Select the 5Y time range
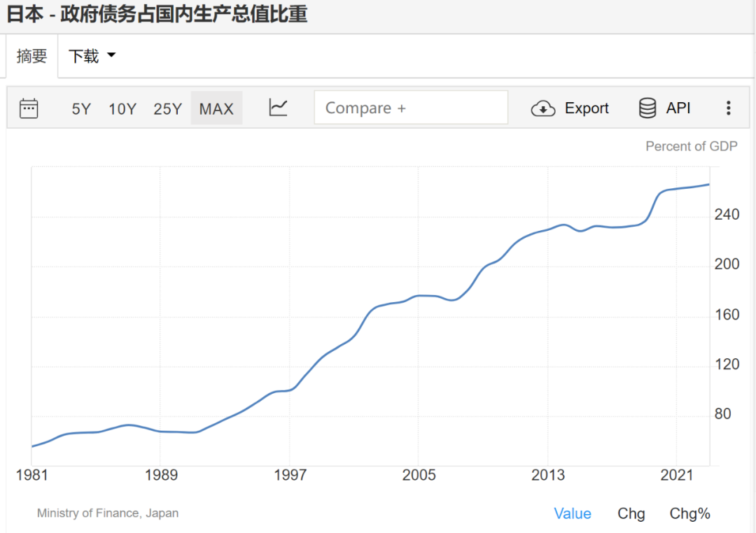756x533 pixels. [81, 109]
